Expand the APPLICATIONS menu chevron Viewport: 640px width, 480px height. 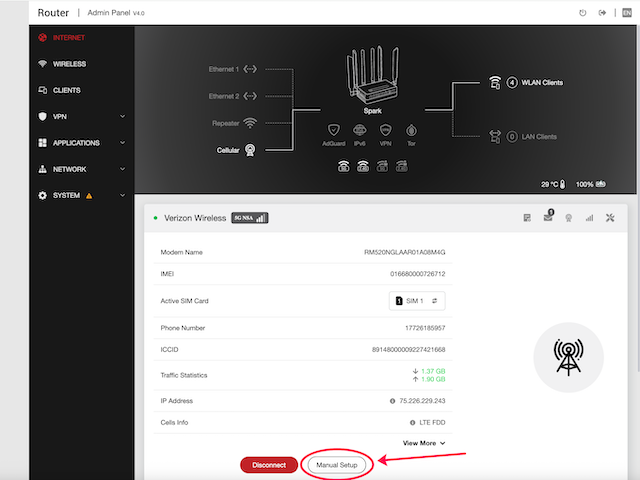(122, 143)
